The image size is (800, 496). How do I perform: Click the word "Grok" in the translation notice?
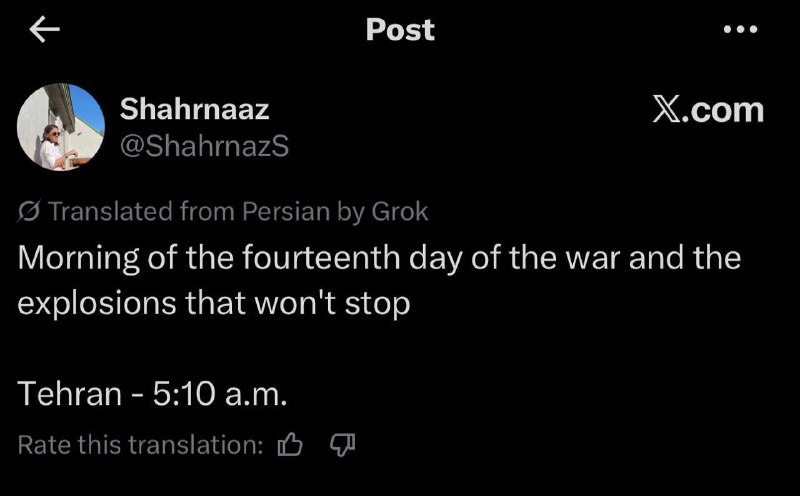coord(399,212)
